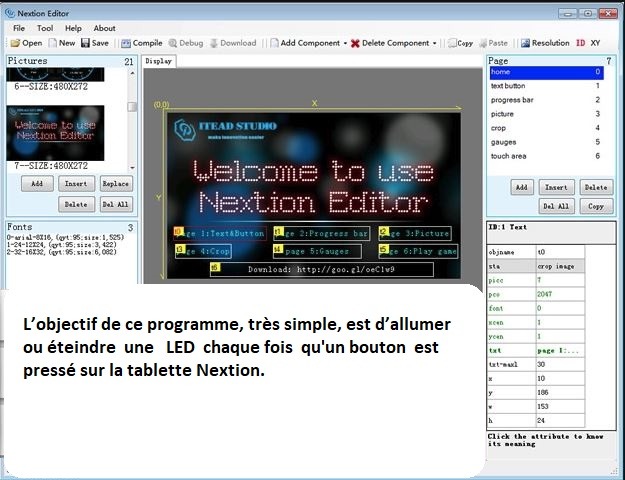Screen dimensions: 625x480
Task: Click Replace in the Pictures panel
Action: point(116,184)
